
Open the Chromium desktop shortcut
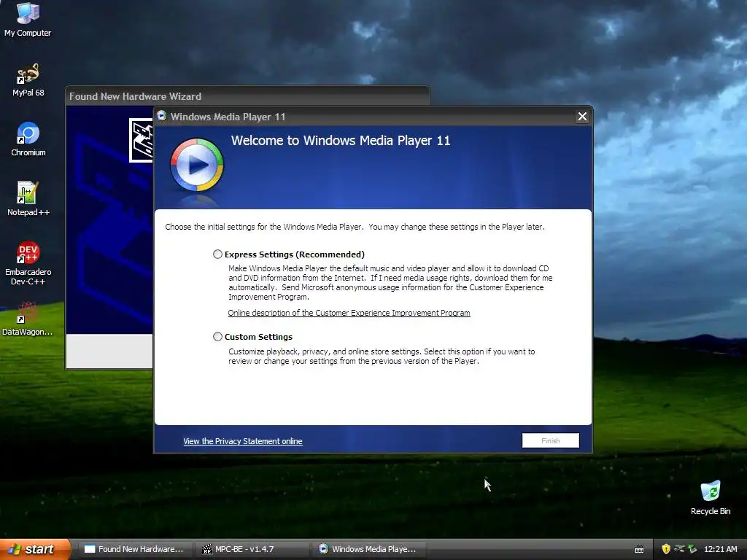coord(28,139)
